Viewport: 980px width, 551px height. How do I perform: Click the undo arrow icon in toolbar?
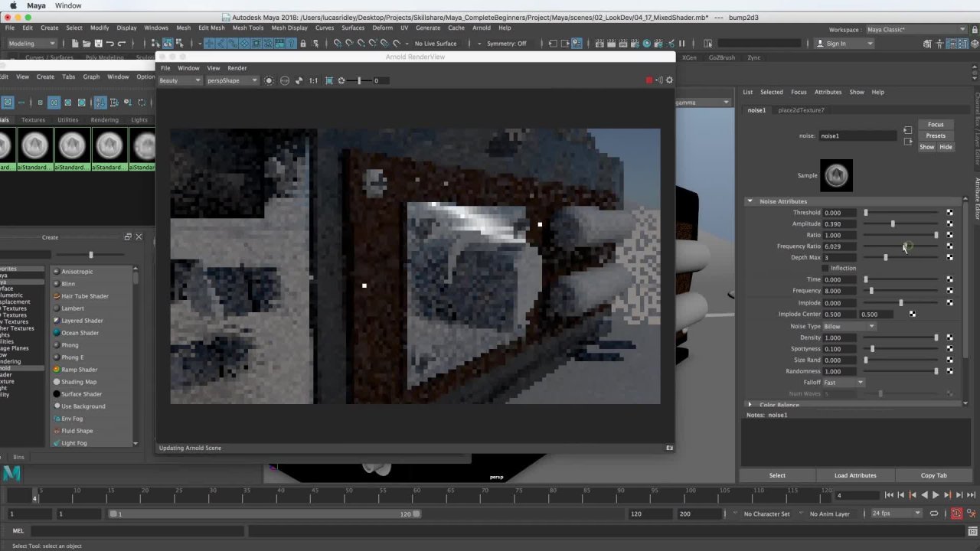click(110, 44)
